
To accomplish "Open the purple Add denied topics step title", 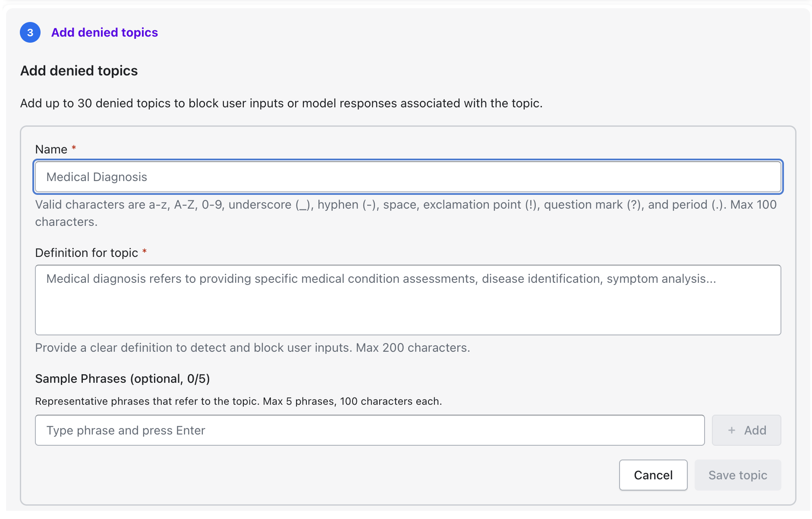I will [x=104, y=33].
